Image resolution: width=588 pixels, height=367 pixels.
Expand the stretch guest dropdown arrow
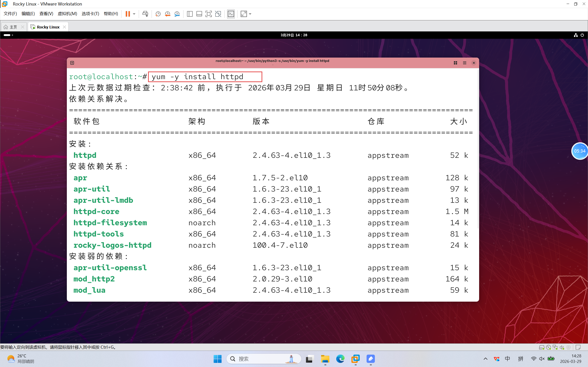pos(250,14)
